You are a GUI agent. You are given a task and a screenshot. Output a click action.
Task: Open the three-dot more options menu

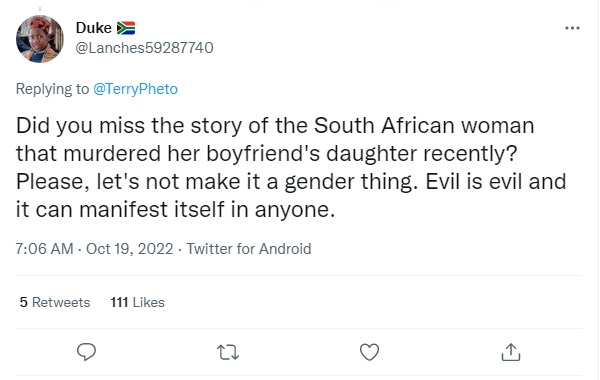572,28
